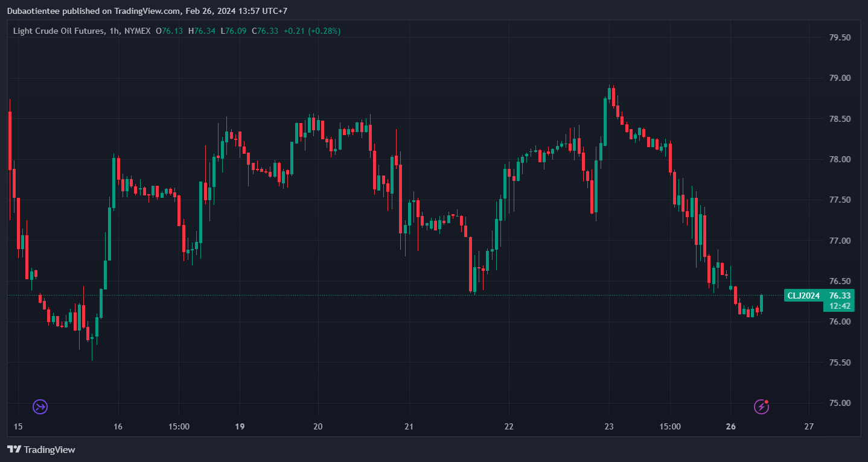Click the date label 20 on time axis
This screenshot has width=868, height=462.
(318, 426)
